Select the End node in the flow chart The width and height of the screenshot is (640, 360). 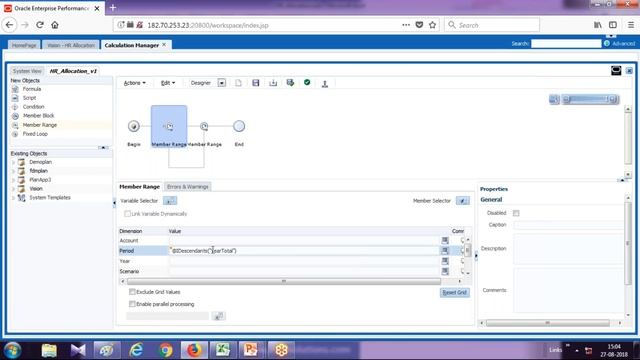[x=239, y=126]
